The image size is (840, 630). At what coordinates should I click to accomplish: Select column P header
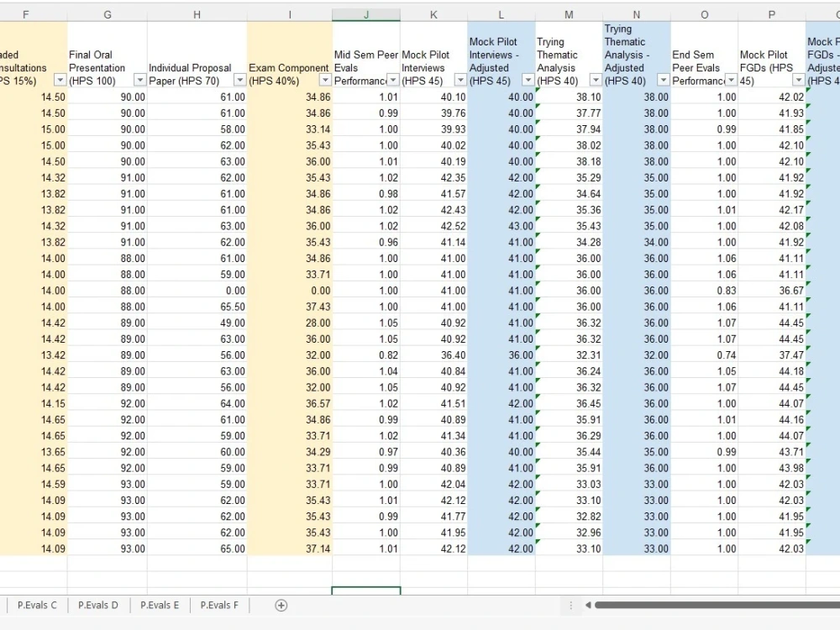772,15
